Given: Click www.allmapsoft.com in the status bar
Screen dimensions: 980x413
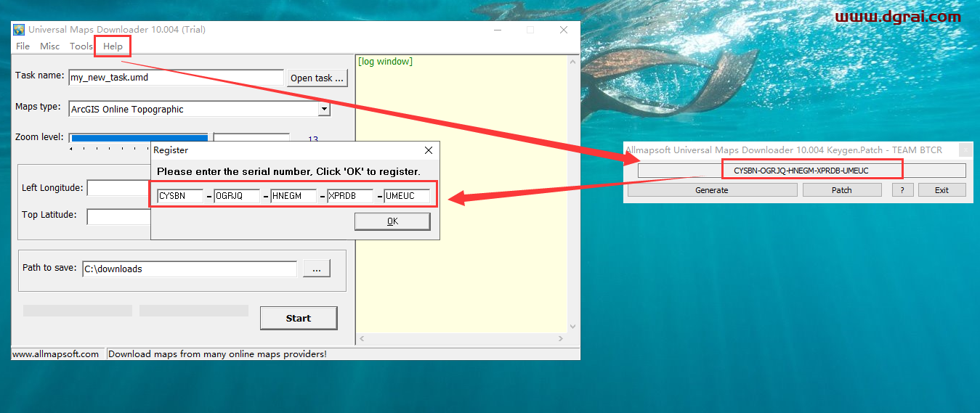Looking at the screenshot, I should [56, 354].
